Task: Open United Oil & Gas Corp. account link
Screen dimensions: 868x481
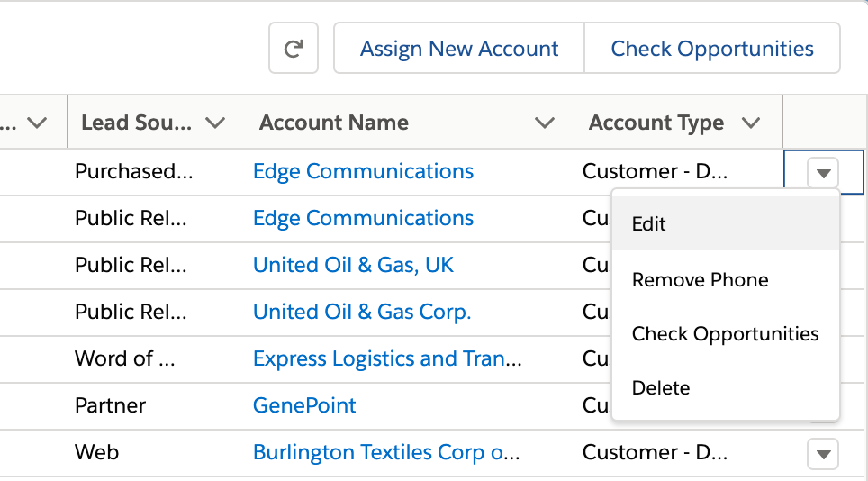Action: coord(362,312)
